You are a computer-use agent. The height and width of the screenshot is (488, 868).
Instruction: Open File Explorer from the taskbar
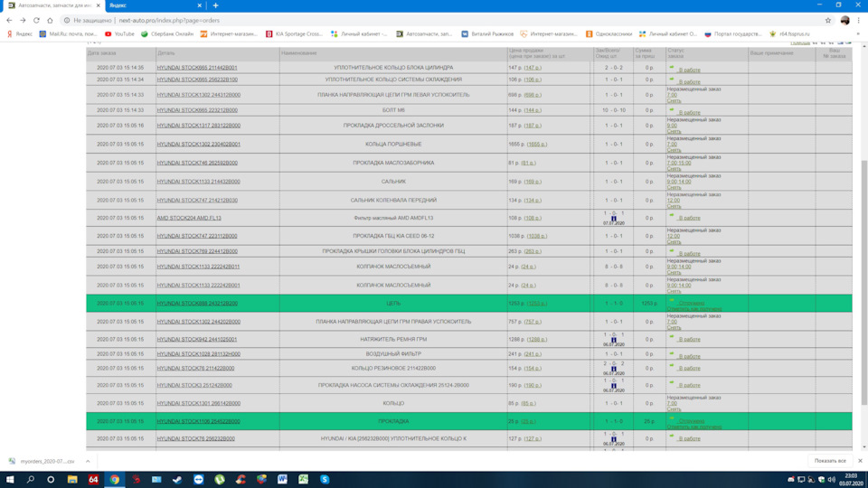click(x=72, y=479)
